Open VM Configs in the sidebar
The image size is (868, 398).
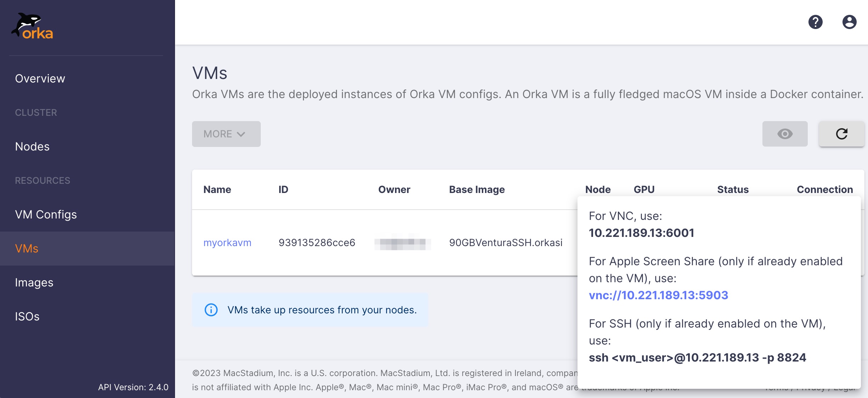click(x=46, y=215)
